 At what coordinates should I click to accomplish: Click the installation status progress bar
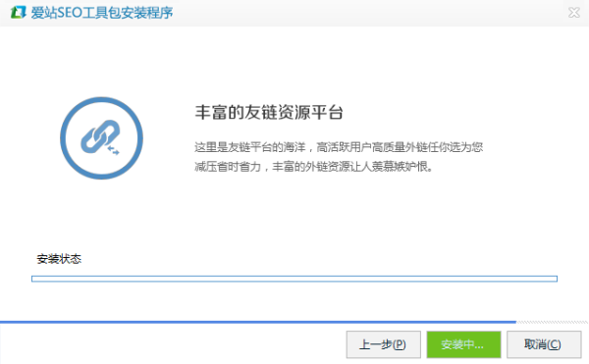tap(294, 279)
